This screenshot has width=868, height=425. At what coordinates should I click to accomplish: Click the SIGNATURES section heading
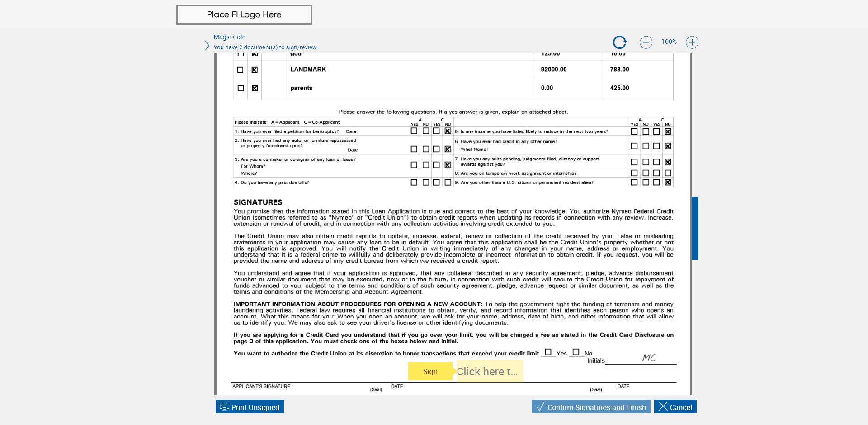pyautogui.click(x=258, y=202)
